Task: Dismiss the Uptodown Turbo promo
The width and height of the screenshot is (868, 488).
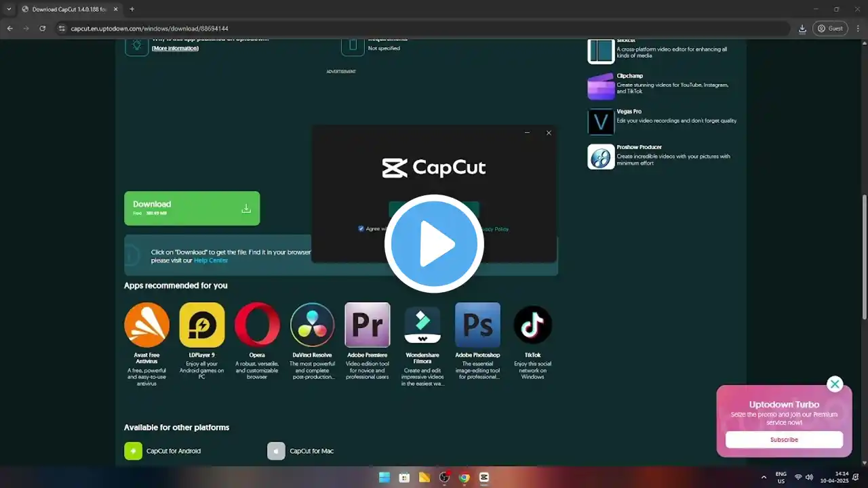Action: coord(835,384)
